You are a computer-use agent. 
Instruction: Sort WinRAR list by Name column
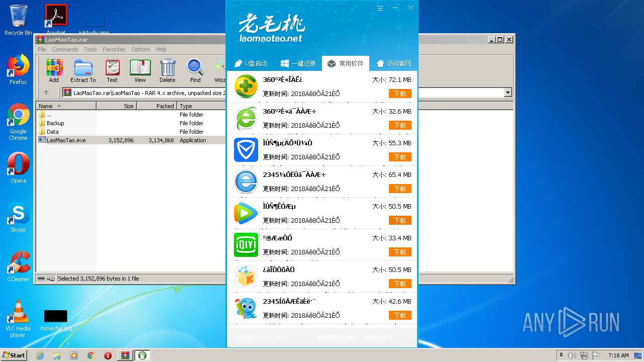(x=66, y=106)
